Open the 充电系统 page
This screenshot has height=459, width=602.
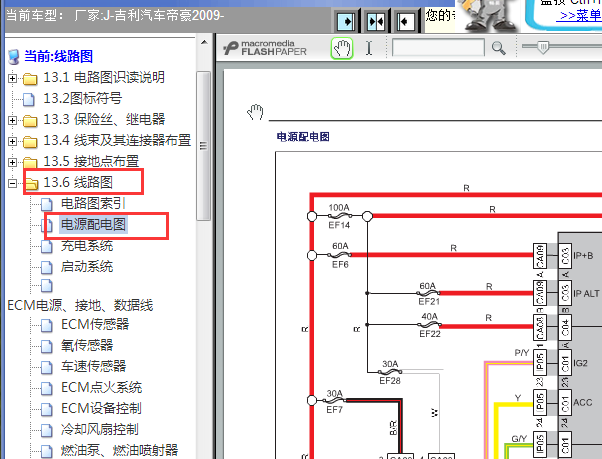coord(87,246)
